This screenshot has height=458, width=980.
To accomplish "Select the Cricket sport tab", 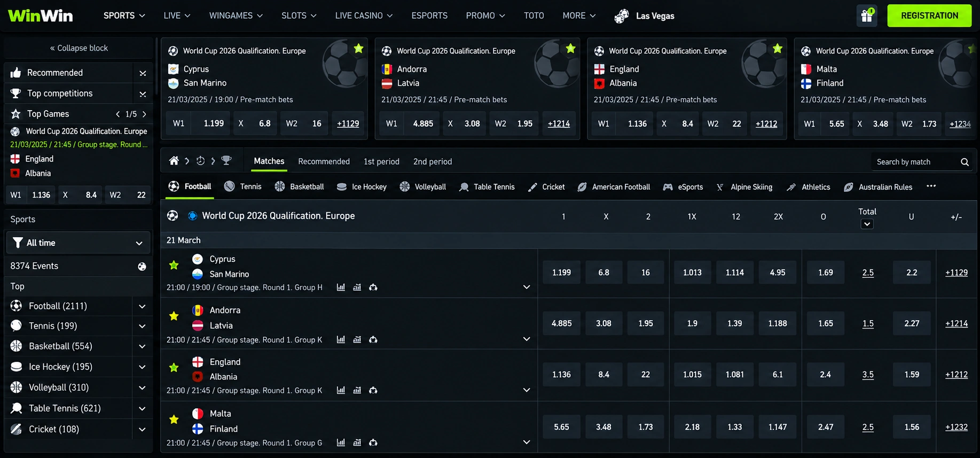I will (546, 187).
